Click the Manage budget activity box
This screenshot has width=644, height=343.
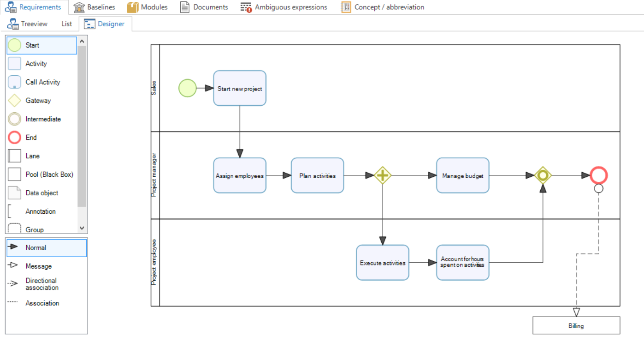pos(462,175)
